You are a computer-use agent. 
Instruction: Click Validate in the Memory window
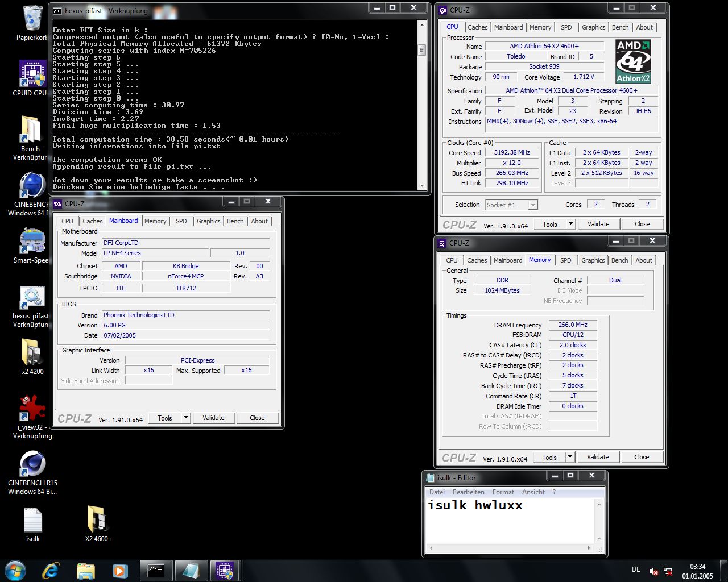point(598,457)
